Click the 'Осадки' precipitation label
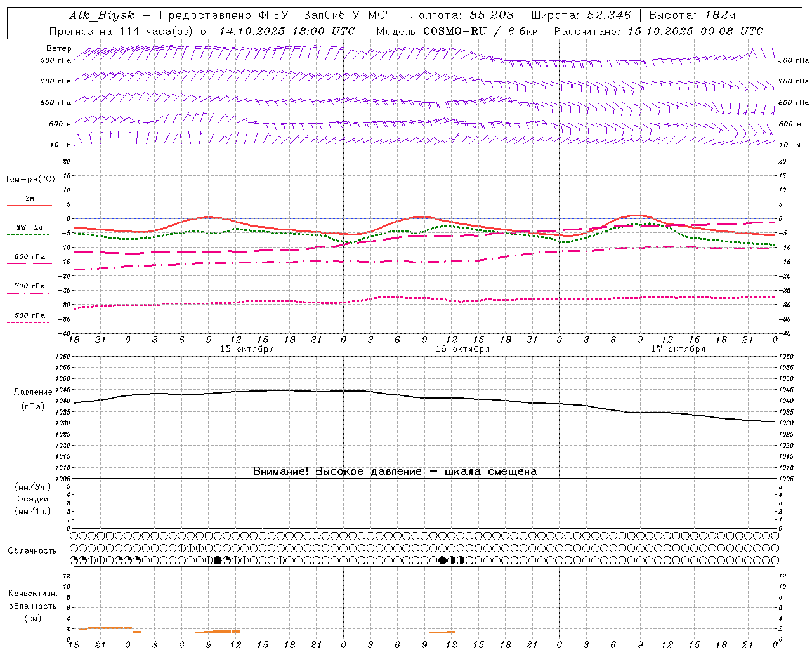The image size is (812, 650). coord(33,499)
